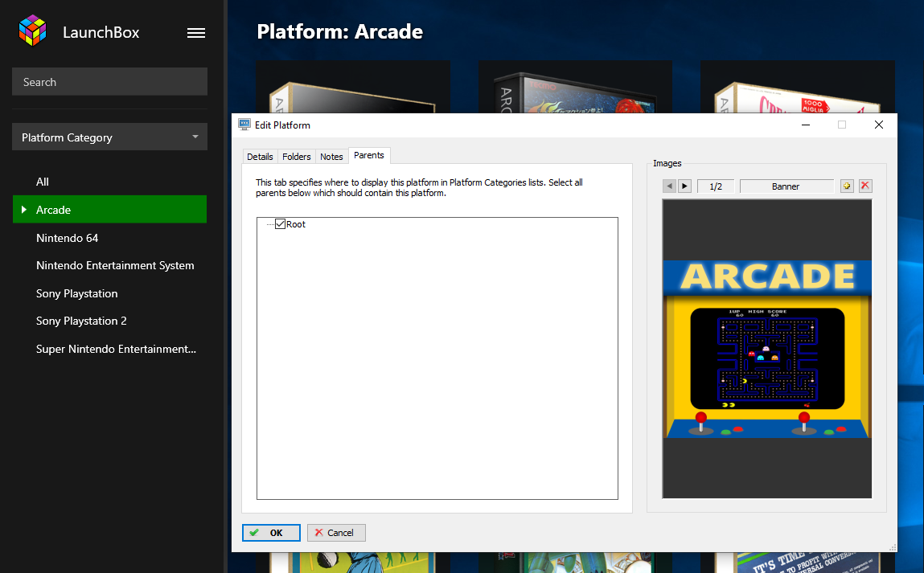
Task: Click the 1/2 image counter field
Action: pyautogui.click(x=716, y=186)
